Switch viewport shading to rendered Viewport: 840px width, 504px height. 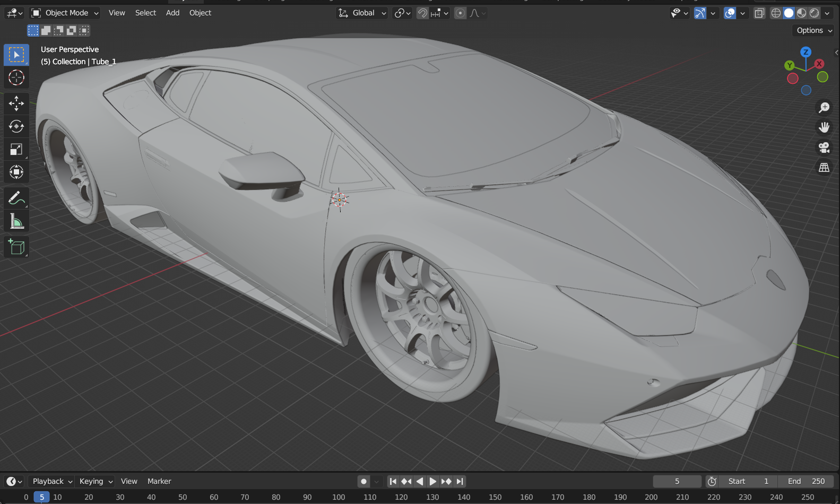pyautogui.click(x=815, y=13)
